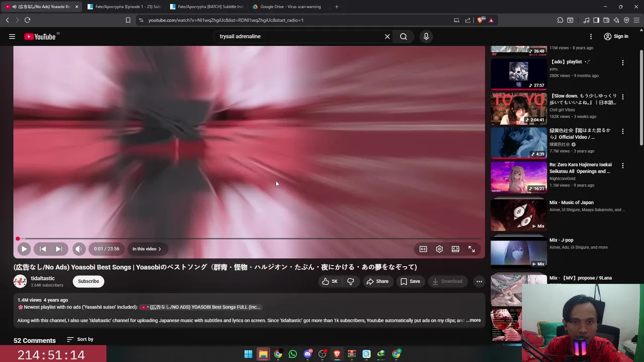This screenshot has width=644, height=362.
Task: Open the tidaltastic channel avatar
Action: click(x=20, y=282)
